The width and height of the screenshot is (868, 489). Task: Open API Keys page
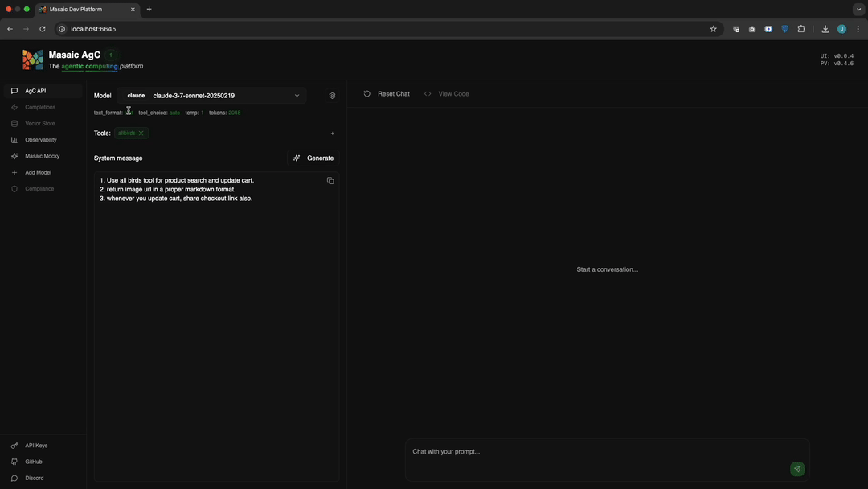tap(36, 446)
